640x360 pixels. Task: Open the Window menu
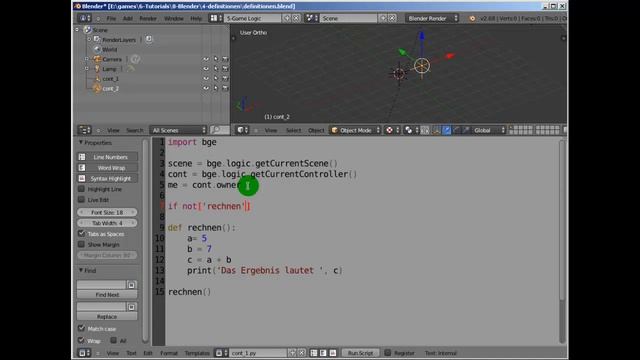[x=173, y=18]
